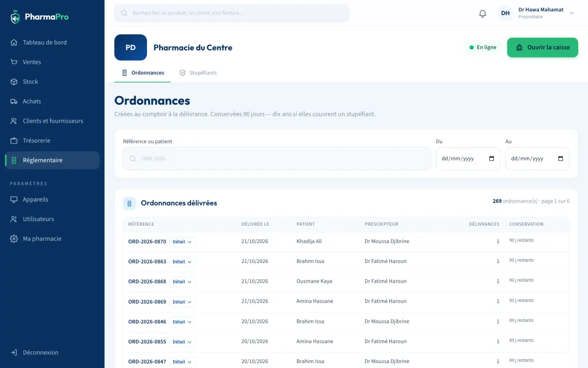Click the Utilisateurs people icon
588x368 pixels.
14,219
